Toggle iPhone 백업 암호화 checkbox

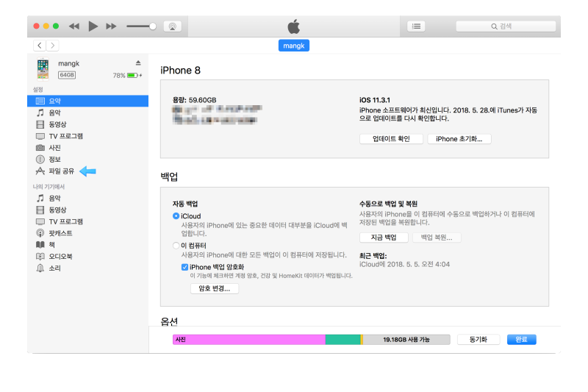click(184, 267)
